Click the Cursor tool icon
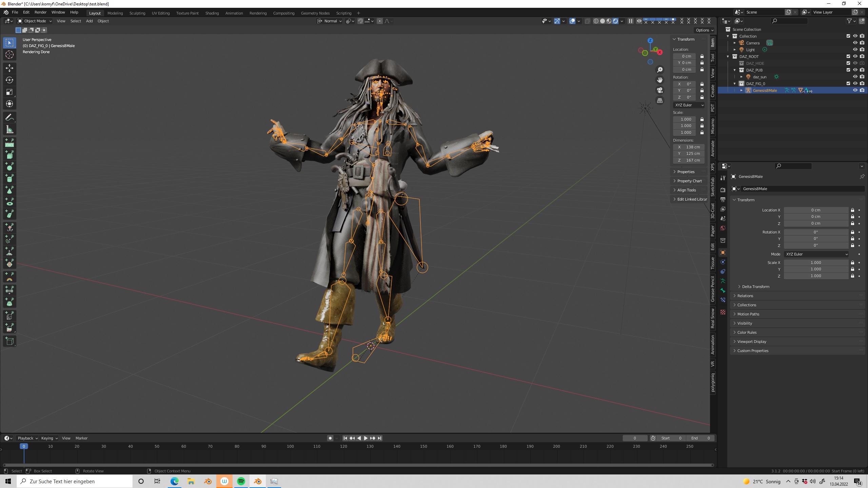This screenshot has width=868, height=488. pyautogui.click(x=9, y=55)
